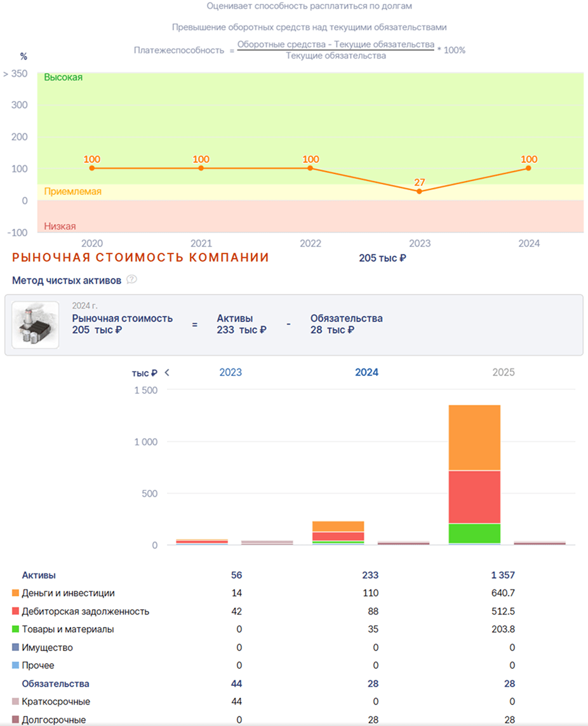The image size is (588, 726).
Task: Click the Краткосрочные row label
Action: coord(56,701)
